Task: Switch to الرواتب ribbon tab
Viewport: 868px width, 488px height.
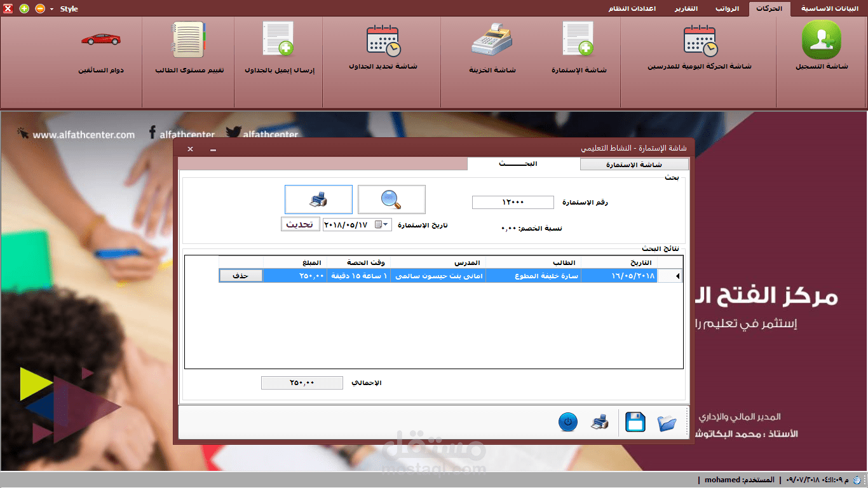Action: click(x=727, y=9)
